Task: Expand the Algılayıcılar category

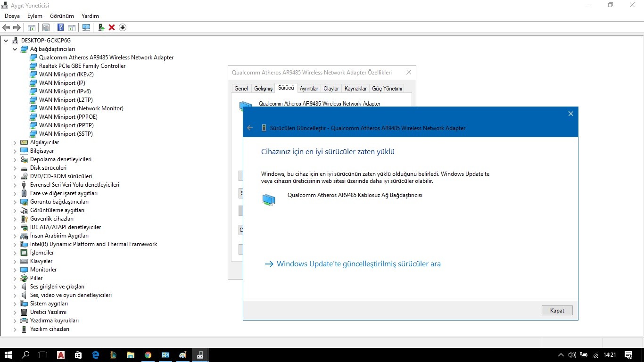Action: pyautogui.click(x=15, y=142)
